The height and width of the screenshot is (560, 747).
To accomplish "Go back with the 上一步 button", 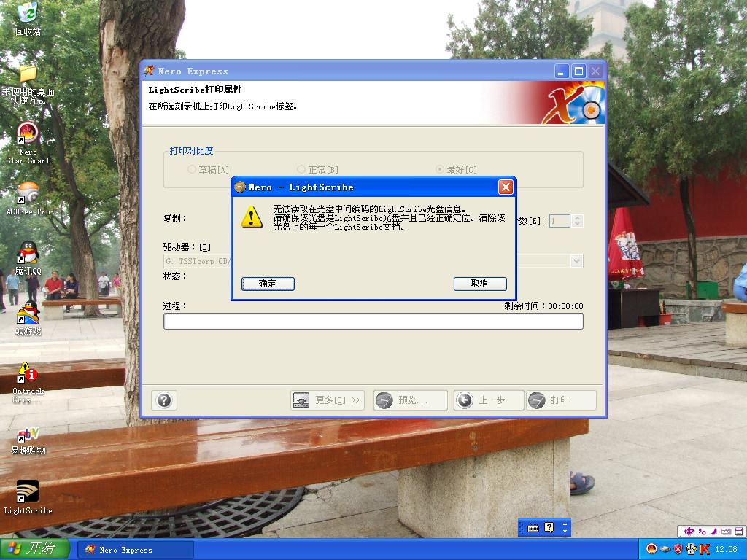I will pos(489,400).
